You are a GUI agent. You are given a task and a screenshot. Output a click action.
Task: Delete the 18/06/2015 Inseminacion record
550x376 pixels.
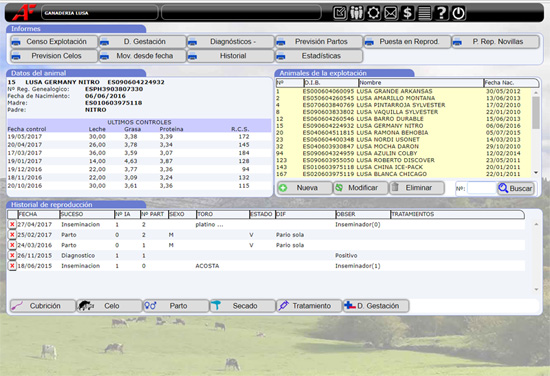[x=12, y=266]
